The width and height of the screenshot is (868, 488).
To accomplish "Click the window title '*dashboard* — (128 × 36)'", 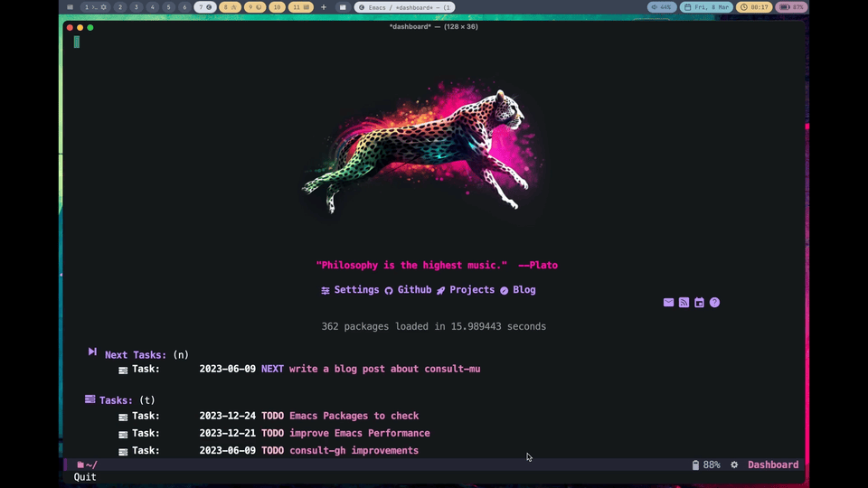I will tap(433, 26).
